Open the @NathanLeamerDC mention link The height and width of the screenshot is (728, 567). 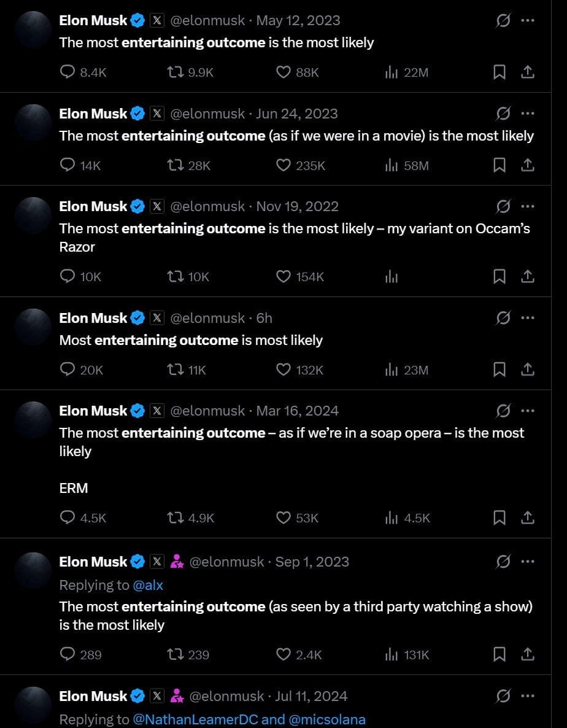pos(195,719)
